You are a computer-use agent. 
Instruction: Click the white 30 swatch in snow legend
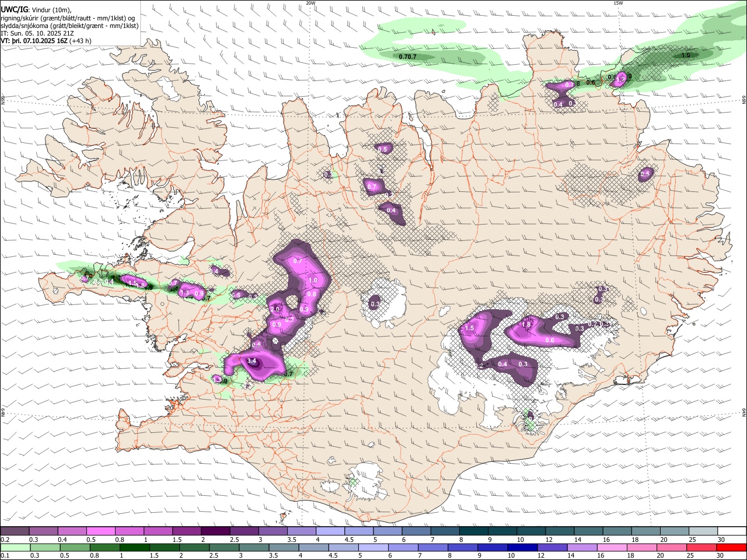pos(732,531)
